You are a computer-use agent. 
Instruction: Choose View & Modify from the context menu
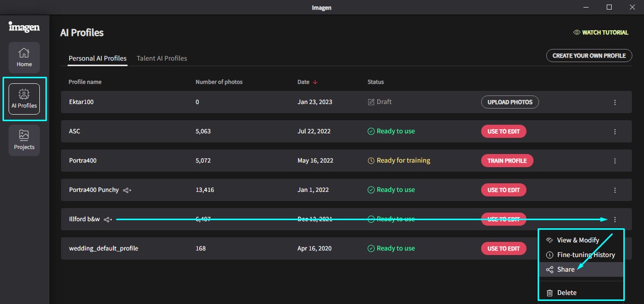click(x=581, y=240)
